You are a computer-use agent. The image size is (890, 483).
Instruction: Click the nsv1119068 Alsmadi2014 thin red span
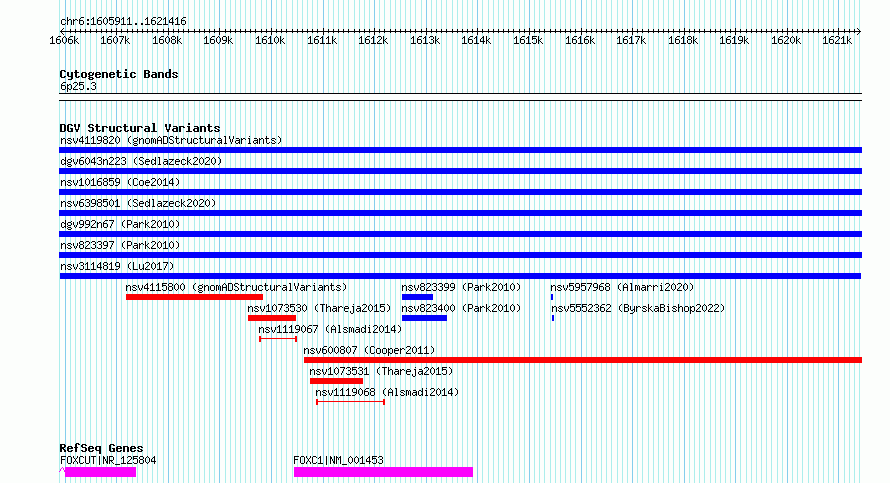click(x=350, y=402)
